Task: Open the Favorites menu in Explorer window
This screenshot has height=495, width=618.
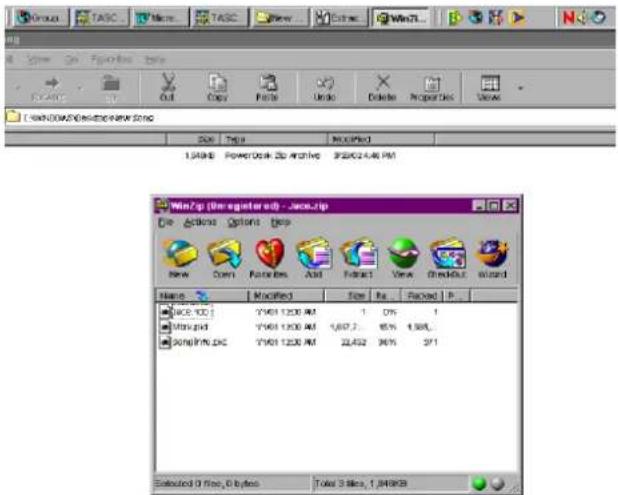Action: coord(112,60)
